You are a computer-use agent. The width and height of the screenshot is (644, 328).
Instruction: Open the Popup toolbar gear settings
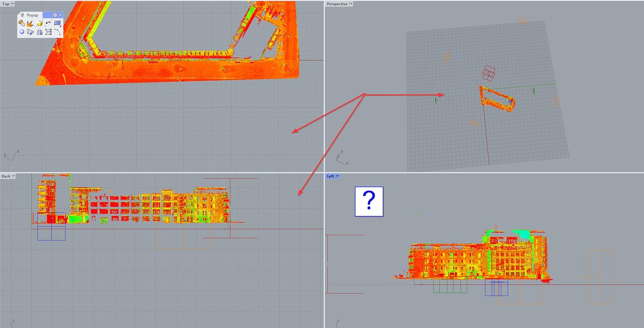[x=55, y=14]
